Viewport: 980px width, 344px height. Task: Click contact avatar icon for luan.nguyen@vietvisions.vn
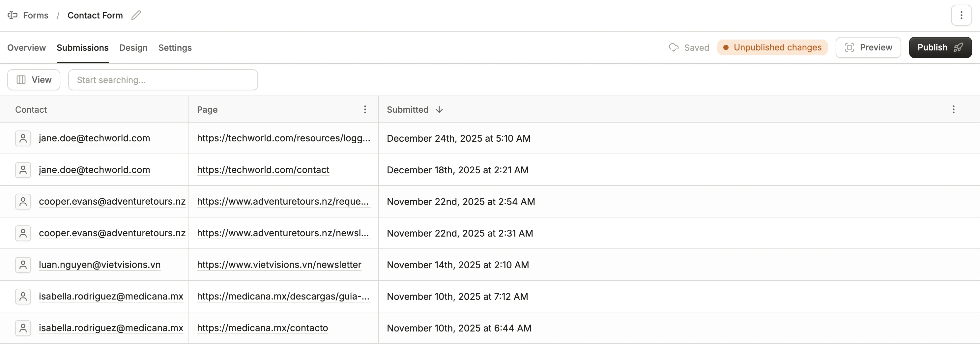pyautogui.click(x=23, y=265)
